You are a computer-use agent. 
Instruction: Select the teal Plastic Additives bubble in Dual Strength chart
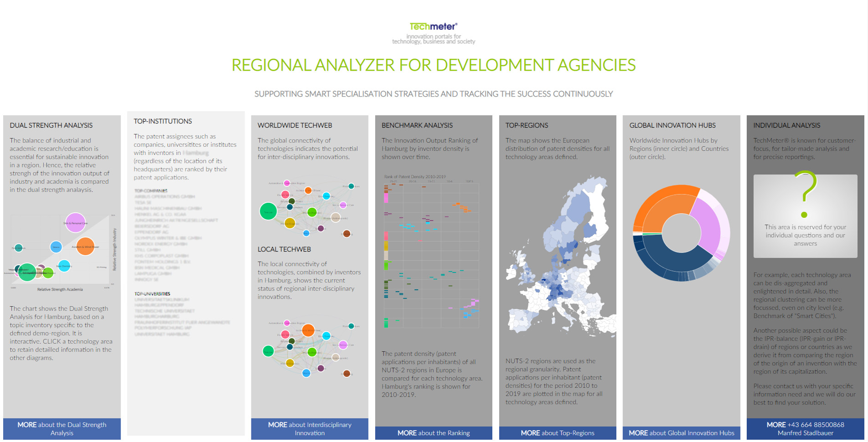coord(18,248)
